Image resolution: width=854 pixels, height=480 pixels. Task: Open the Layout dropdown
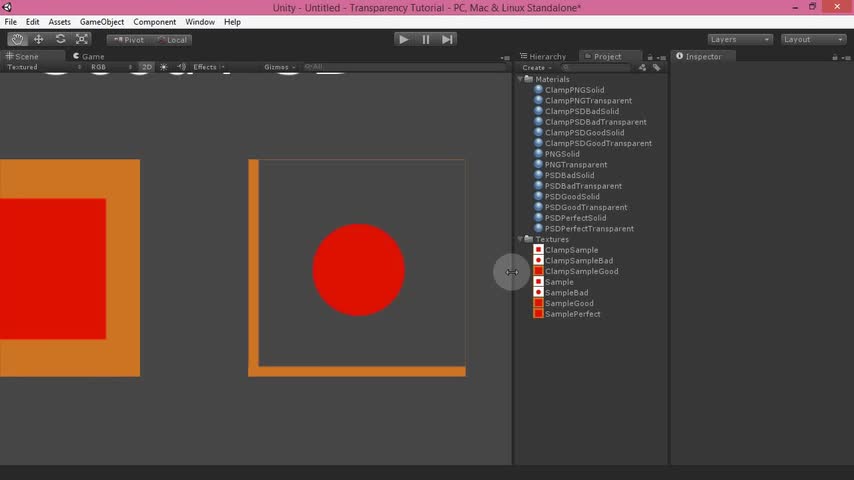point(813,39)
